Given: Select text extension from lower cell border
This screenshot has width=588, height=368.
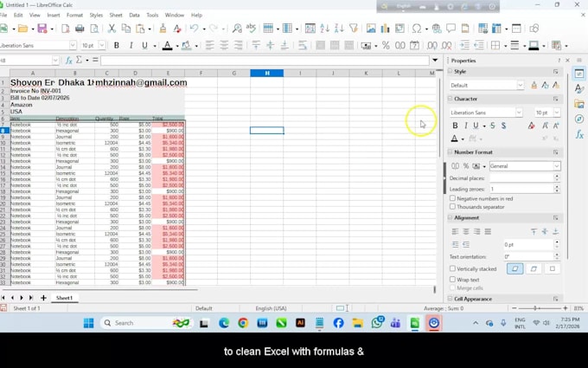Looking at the screenshot, I should tap(514, 269).
